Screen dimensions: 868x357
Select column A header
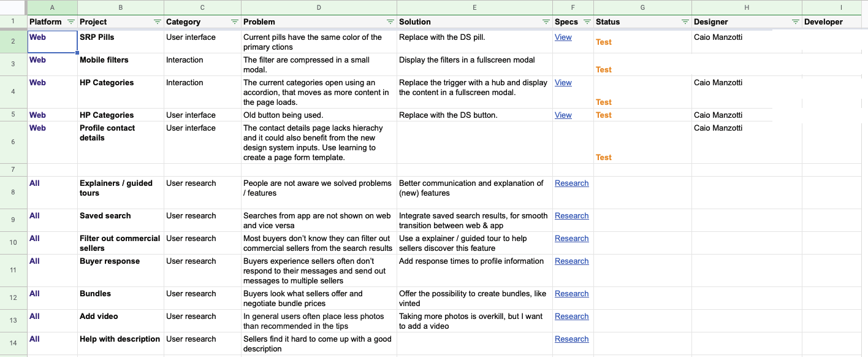pos(52,7)
